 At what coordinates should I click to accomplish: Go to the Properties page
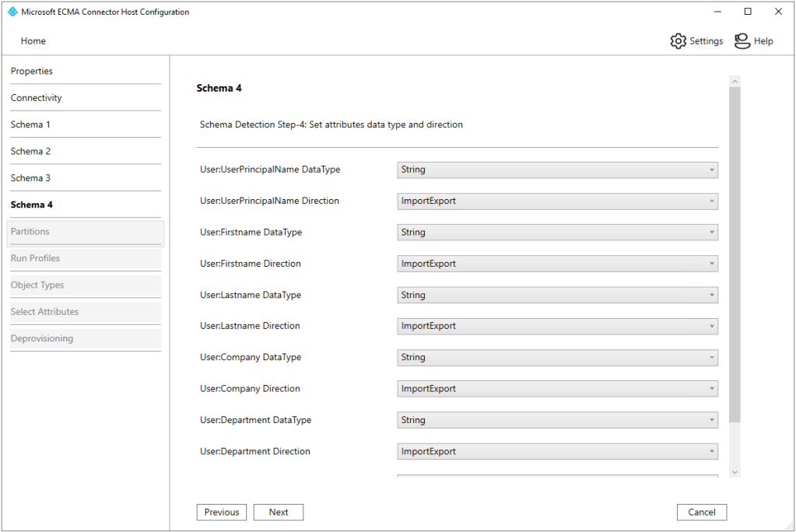[x=32, y=72]
